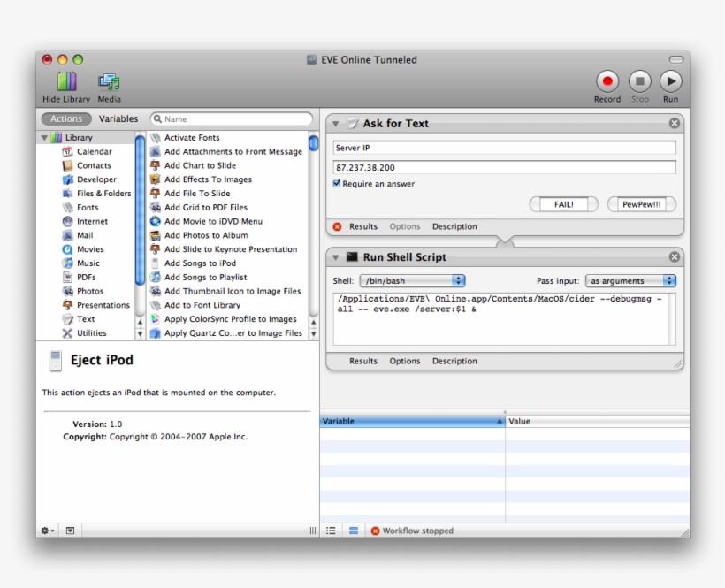725x588 pixels.
Task: Show the variables list view button
Action: [x=354, y=531]
